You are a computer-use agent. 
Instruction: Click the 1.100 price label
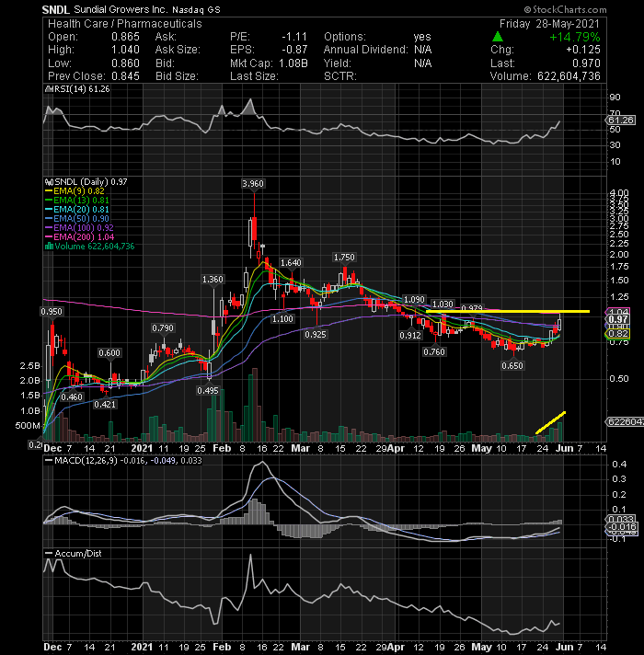coord(282,319)
